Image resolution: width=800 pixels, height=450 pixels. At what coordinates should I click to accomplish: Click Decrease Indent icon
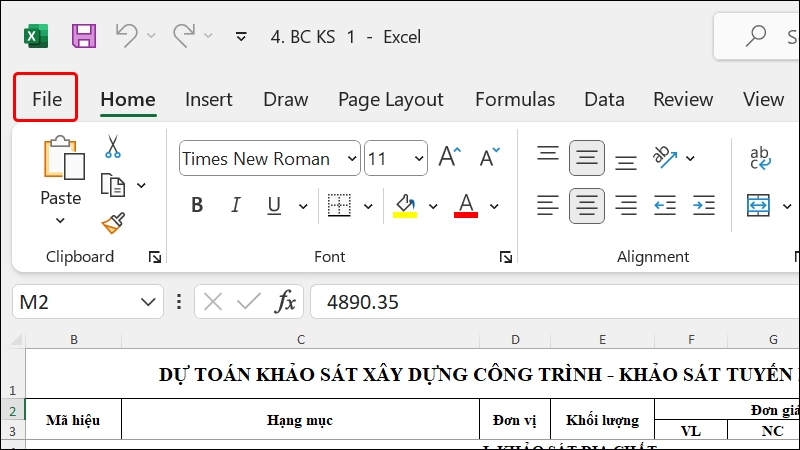coord(665,206)
